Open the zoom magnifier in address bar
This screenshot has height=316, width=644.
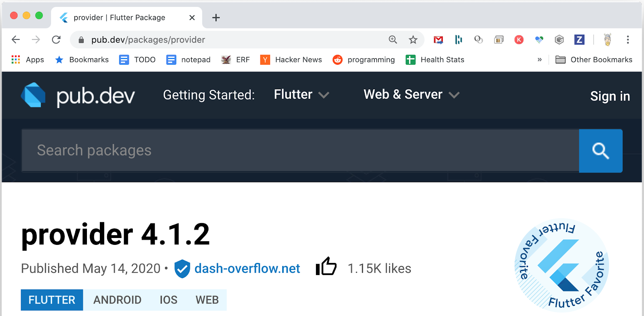[x=393, y=39]
